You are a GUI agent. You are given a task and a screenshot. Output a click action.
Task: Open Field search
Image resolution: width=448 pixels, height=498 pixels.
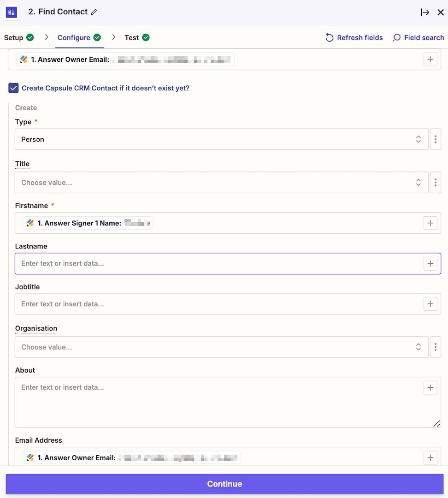418,37
